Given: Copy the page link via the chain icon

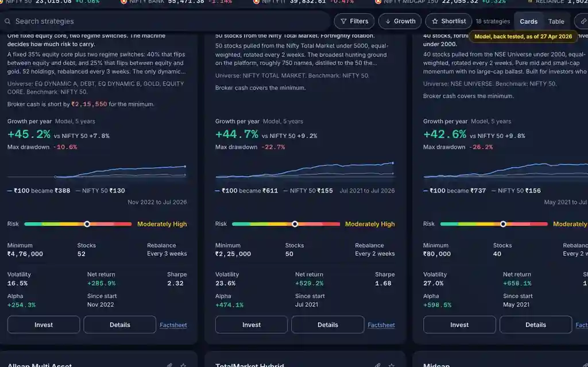Looking at the screenshot, I should pyautogui.click(x=582, y=21).
